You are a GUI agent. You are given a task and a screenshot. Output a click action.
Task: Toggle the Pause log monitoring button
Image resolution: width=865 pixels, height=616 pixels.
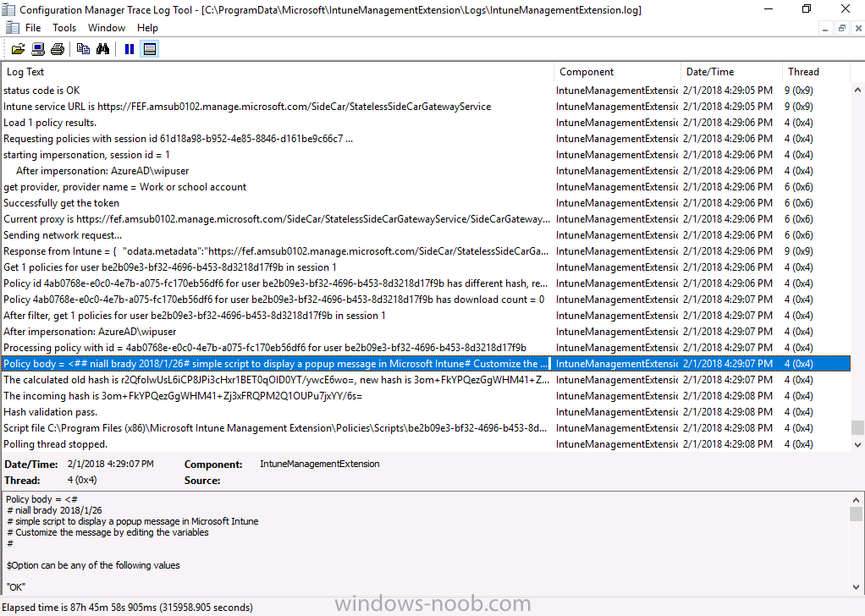tap(129, 49)
